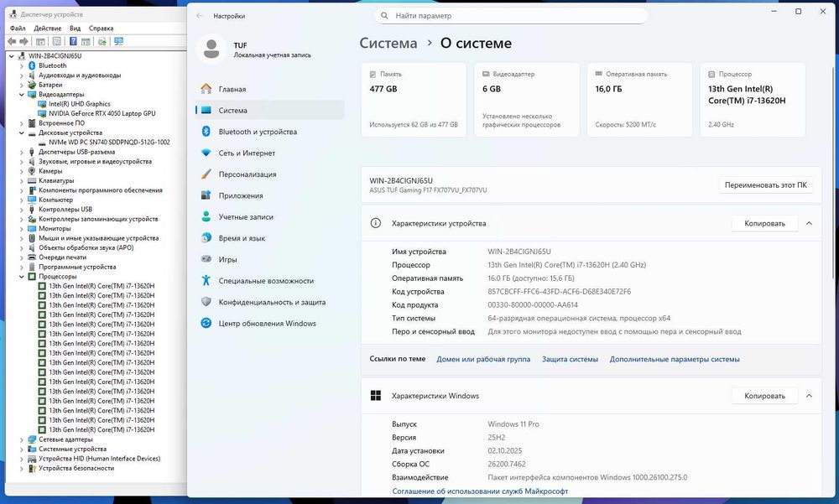
Task: Select Учетные записи in Settings sidebar
Action: coord(269,216)
